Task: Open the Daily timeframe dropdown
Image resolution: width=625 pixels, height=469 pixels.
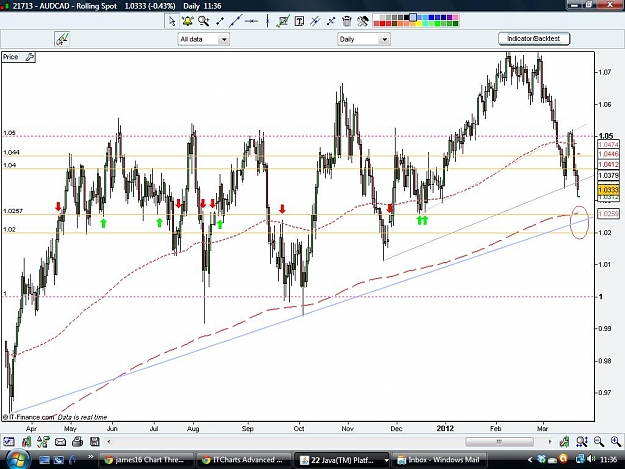Action: pos(364,39)
